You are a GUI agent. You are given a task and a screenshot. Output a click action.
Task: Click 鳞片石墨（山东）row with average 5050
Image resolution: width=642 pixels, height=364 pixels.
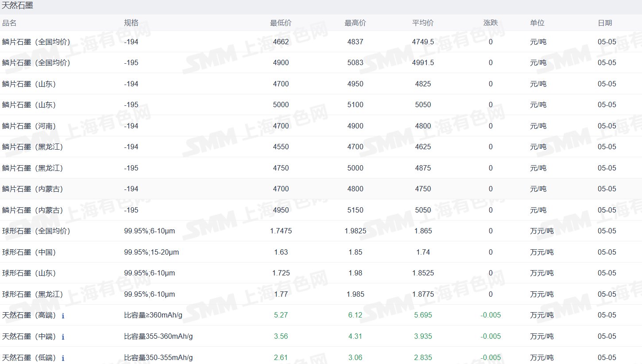tap(321, 105)
